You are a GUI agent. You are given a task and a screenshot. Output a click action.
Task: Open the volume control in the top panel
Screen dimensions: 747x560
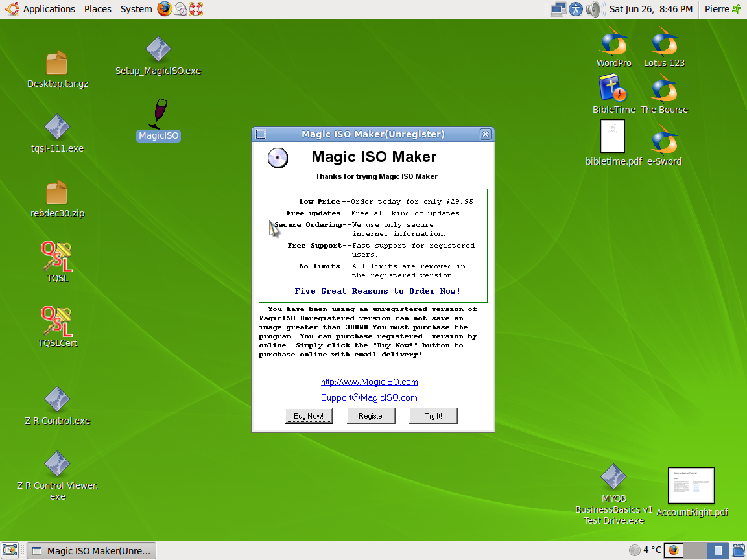click(593, 9)
